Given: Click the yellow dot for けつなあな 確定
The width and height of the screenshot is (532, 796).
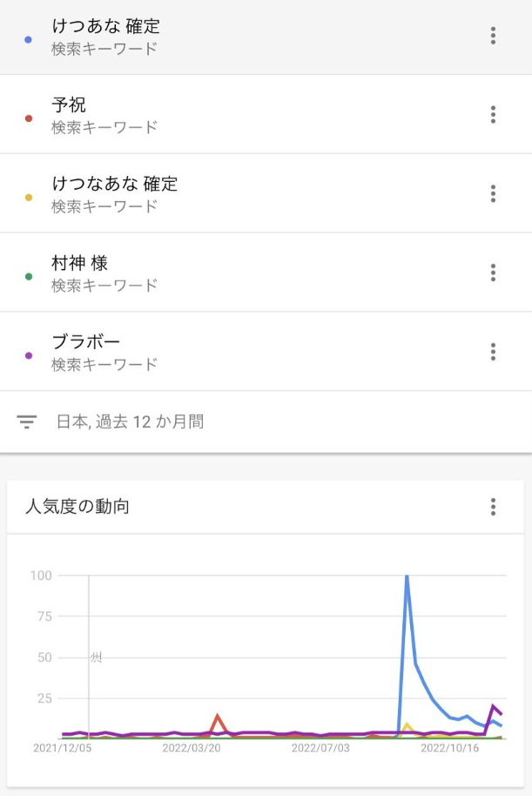Looking at the screenshot, I should 29,198.
